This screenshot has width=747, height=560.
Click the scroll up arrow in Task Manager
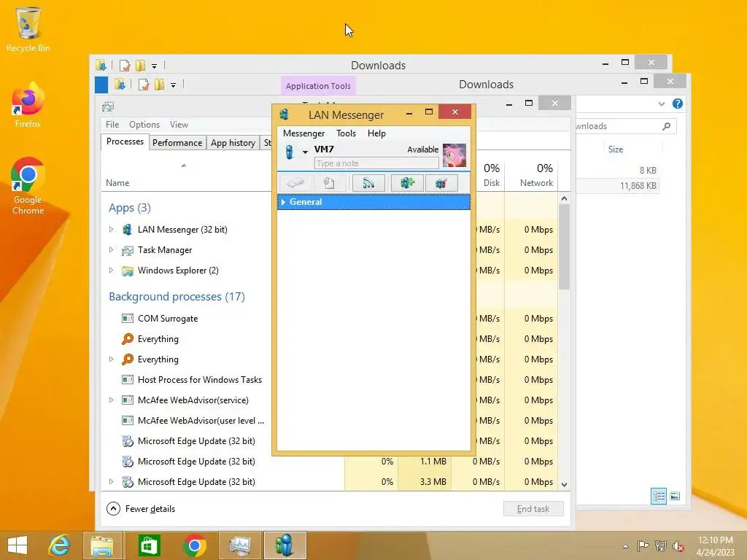pyautogui.click(x=564, y=198)
